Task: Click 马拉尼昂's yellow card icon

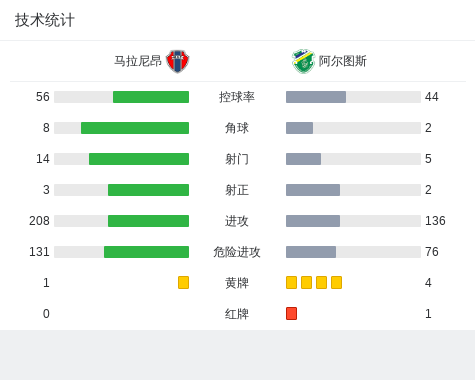Action: pyautogui.click(x=183, y=282)
